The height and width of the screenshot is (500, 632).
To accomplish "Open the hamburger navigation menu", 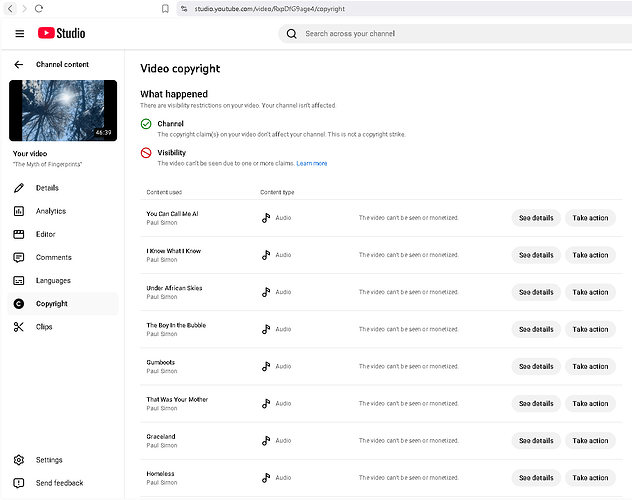I will (19, 33).
